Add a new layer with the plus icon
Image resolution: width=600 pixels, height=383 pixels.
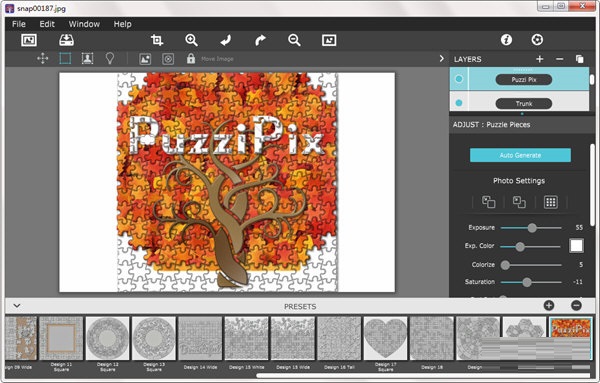pos(540,59)
